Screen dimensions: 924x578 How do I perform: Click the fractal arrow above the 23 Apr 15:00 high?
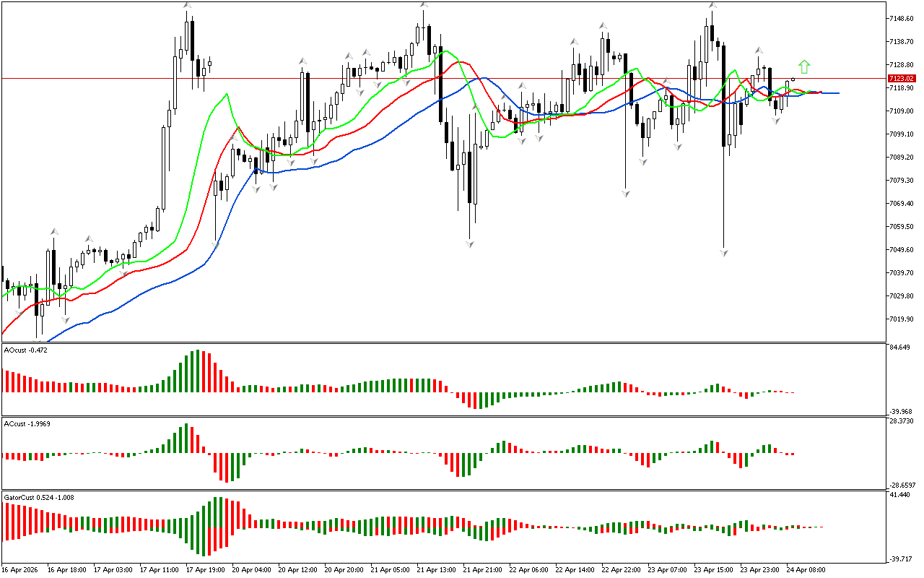pyautogui.click(x=712, y=6)
